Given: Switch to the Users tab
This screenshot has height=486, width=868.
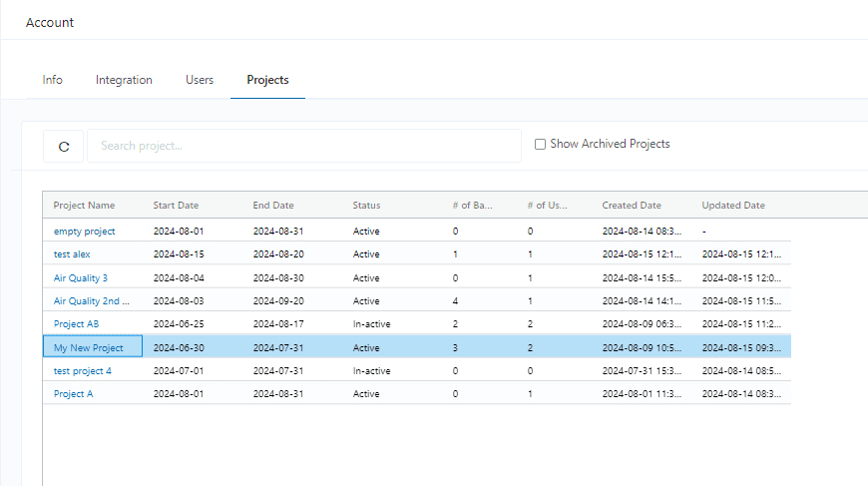Looking at the screenshot, I should (x=200, y=80).
